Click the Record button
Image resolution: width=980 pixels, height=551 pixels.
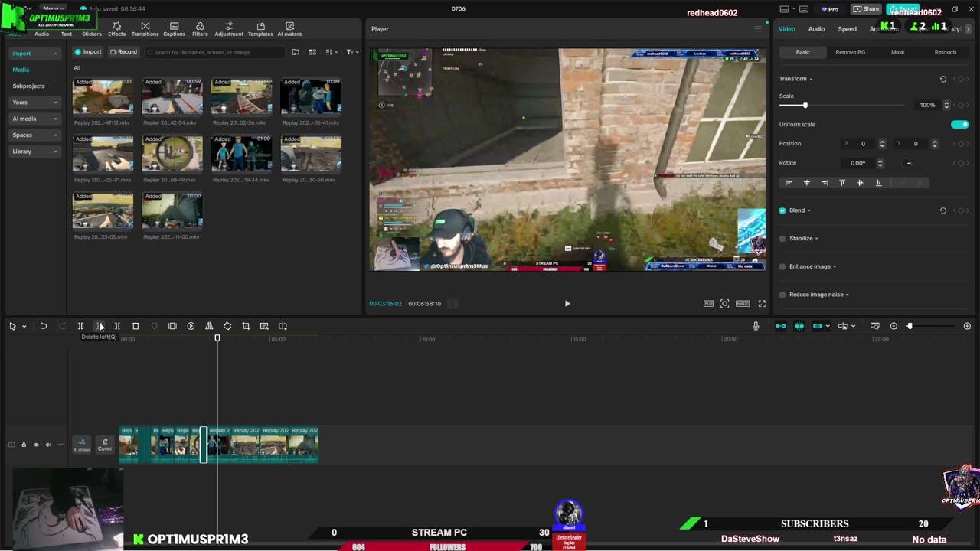point(123,52)
